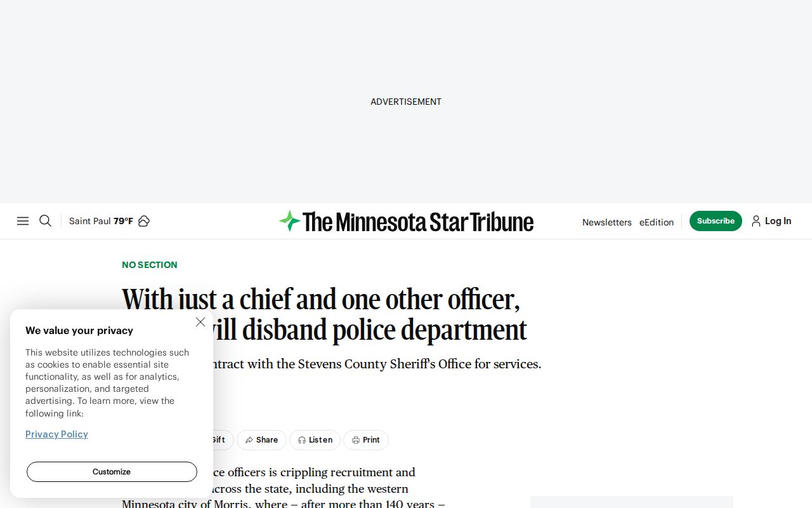Image resolution: width=812 pixels, height=508 pixels.
Task: Print the article
Action: coord(366,440)
